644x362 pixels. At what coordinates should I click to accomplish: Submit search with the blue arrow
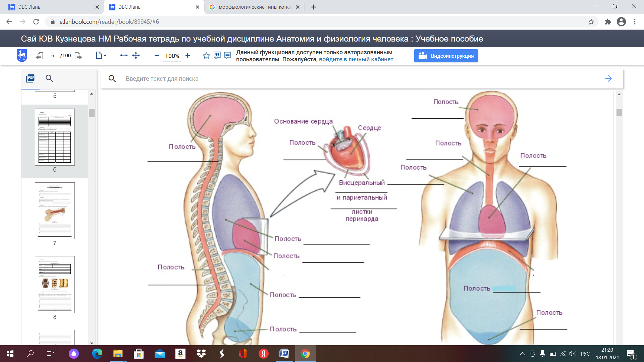click(x=608, y=78)
